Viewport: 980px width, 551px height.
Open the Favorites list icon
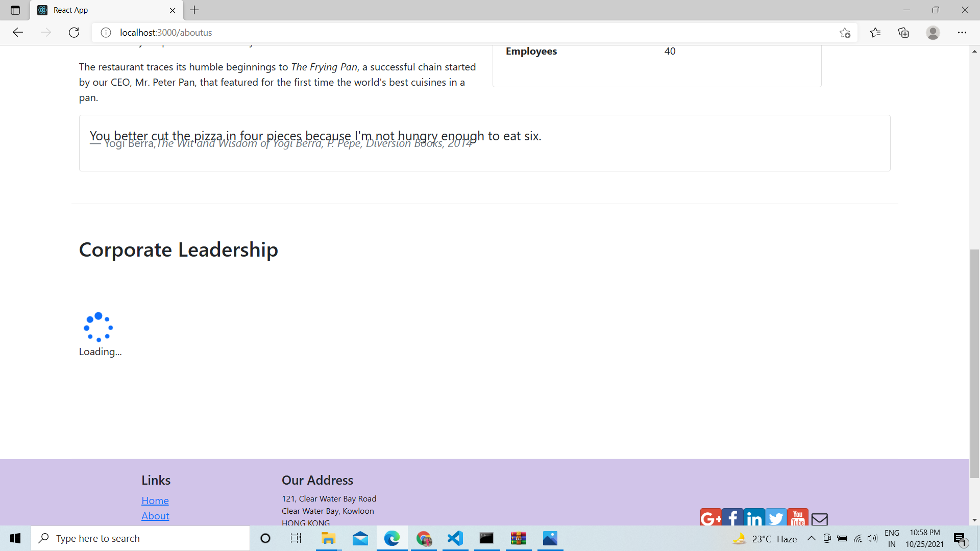875,33
